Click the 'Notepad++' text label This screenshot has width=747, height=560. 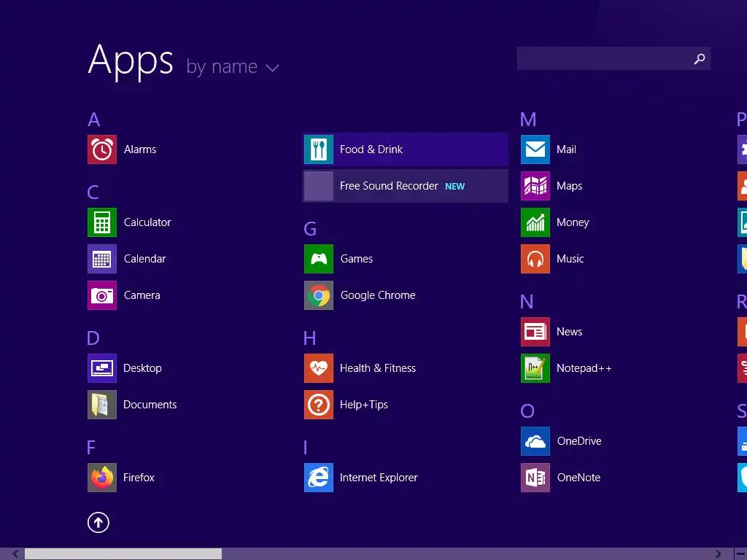coord(584,368)
